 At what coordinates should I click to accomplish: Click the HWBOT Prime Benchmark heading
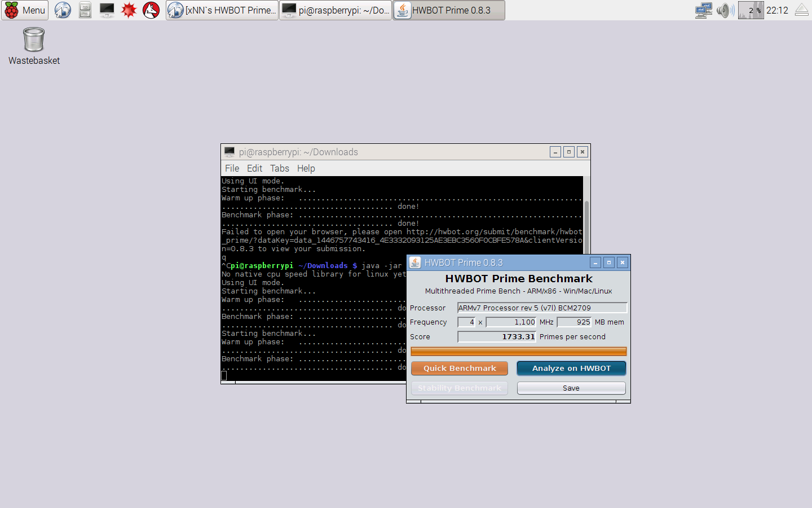click(519, 279)
